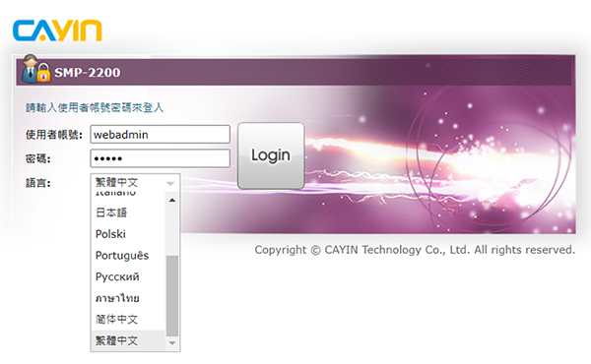Select 日本語 from the language list
This screenshot has width=591, height=364.
[128, 212]
